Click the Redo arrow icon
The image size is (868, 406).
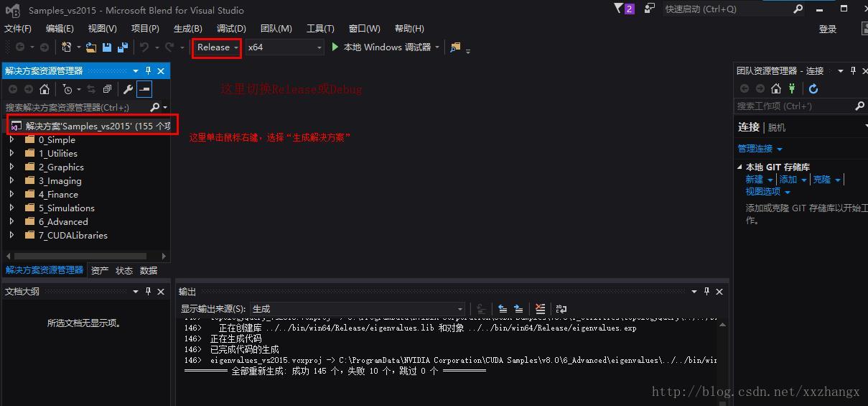click(169, 47)
